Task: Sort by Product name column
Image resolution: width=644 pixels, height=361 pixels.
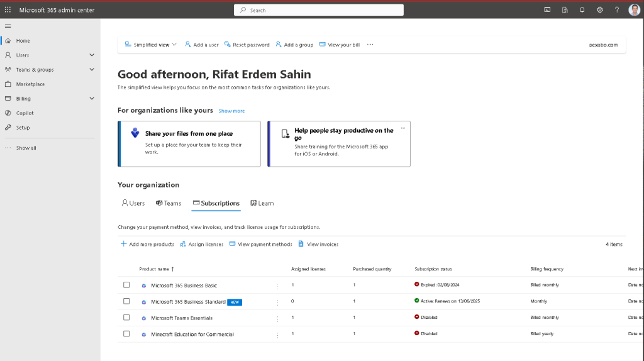Action: click(157, 269)
